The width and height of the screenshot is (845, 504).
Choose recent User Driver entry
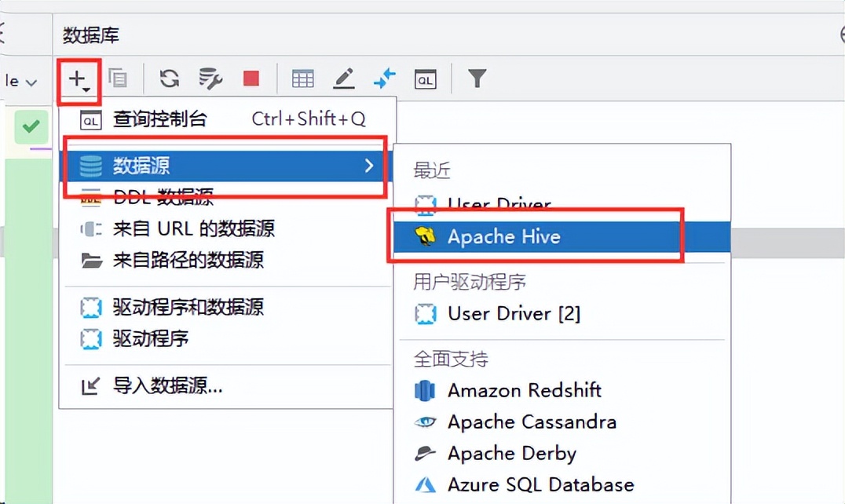[x=562, y=205]
